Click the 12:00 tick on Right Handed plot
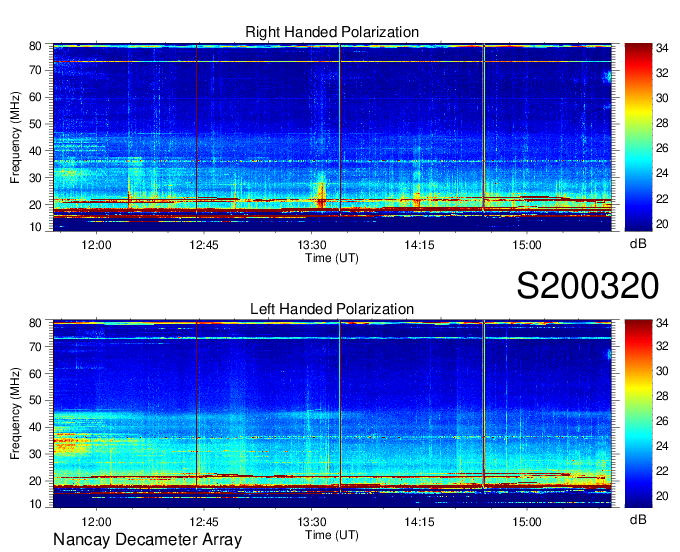Screen dimensions: 680x552 coord(96,245)
